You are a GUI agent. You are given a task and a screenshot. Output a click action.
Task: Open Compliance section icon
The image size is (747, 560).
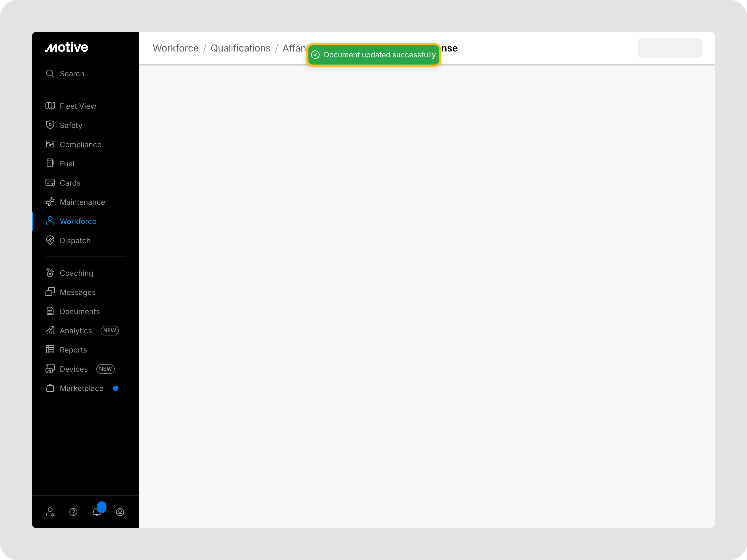tap(50, 145)
